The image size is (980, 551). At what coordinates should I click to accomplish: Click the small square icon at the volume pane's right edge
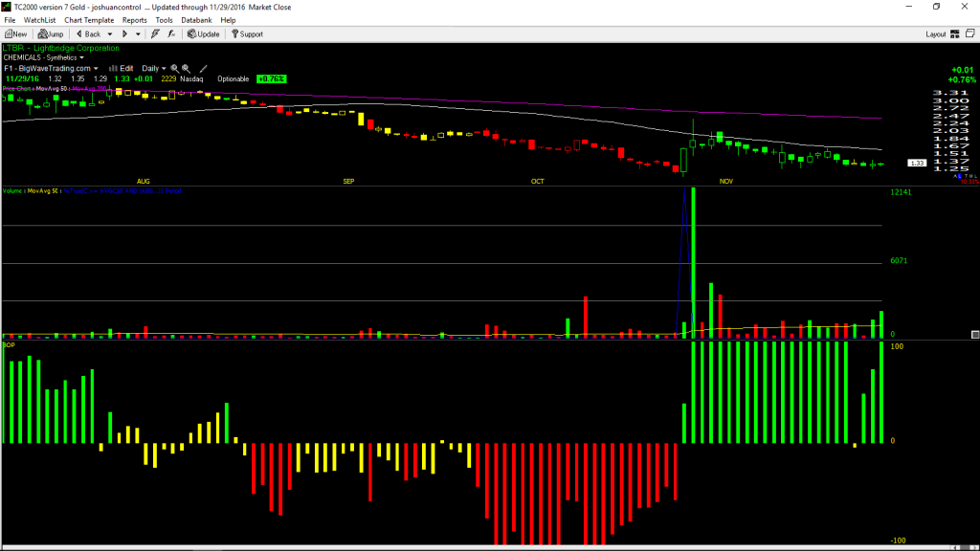click(975, 335)
